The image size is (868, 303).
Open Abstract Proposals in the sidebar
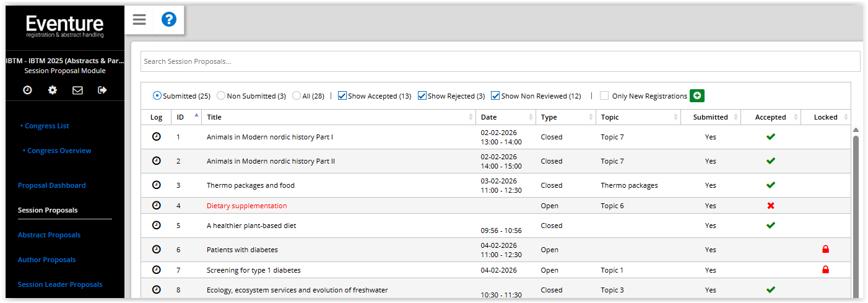click(49, 235)
